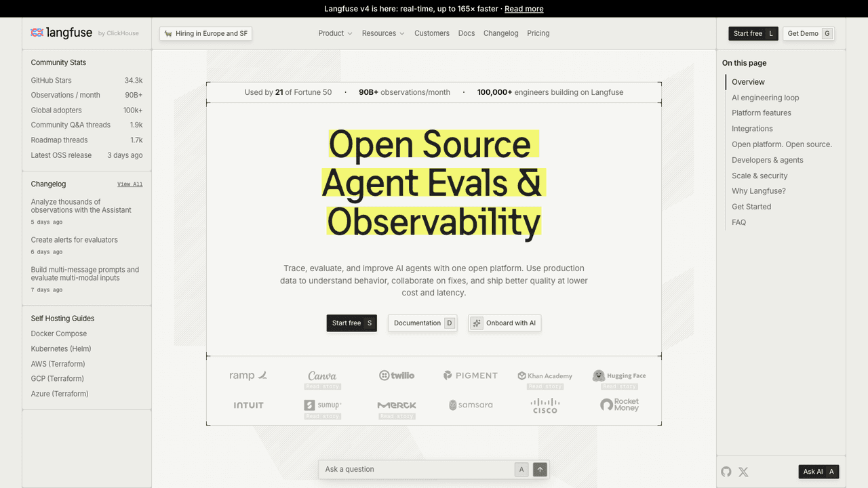Click the Intuit customer logo

pyautogui.click(x=248, y=405)
